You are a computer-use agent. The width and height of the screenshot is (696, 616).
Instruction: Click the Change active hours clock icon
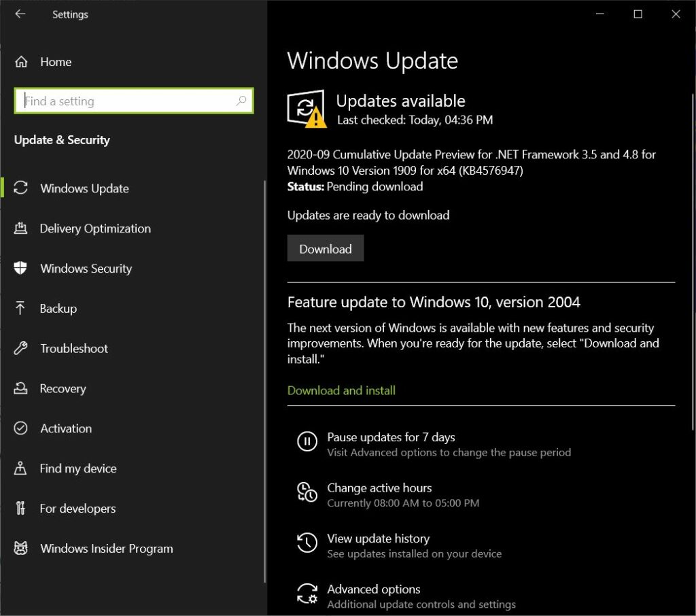[x=307, y=493]
